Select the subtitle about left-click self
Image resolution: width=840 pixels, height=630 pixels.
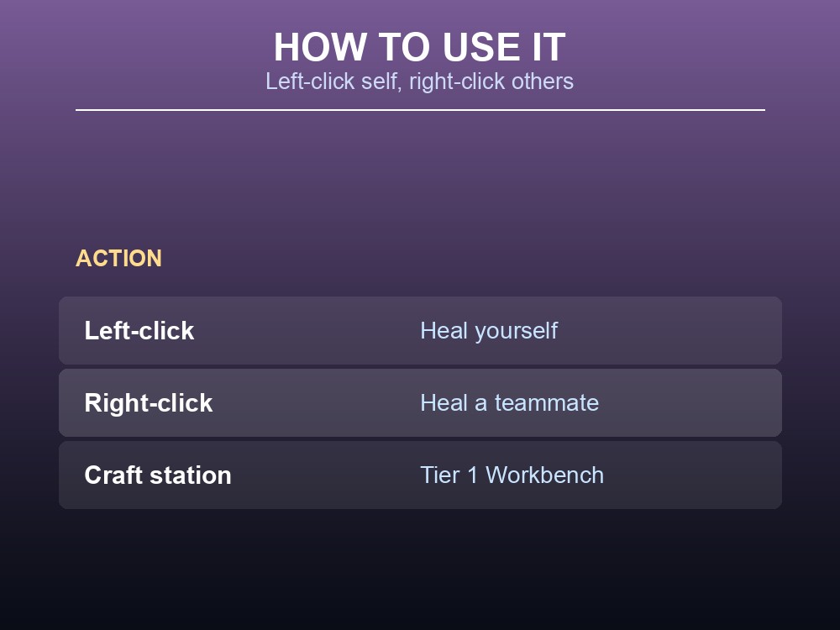click(x=420, y=81)
